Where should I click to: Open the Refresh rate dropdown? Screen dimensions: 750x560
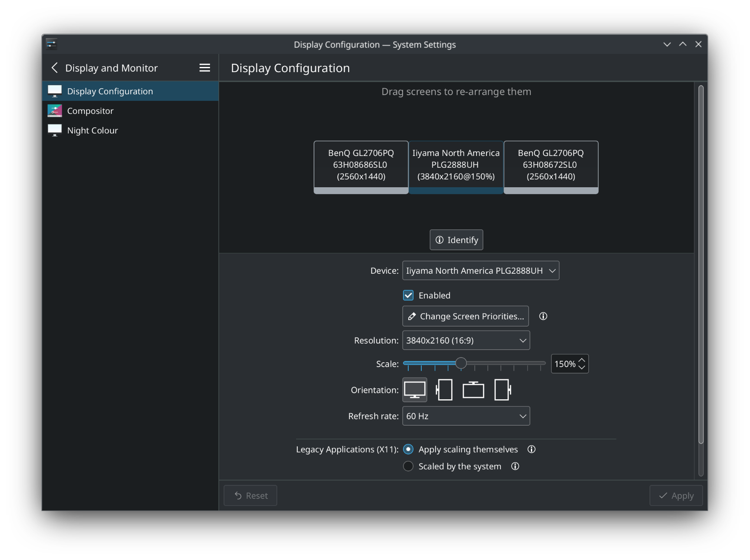[466, 416]
